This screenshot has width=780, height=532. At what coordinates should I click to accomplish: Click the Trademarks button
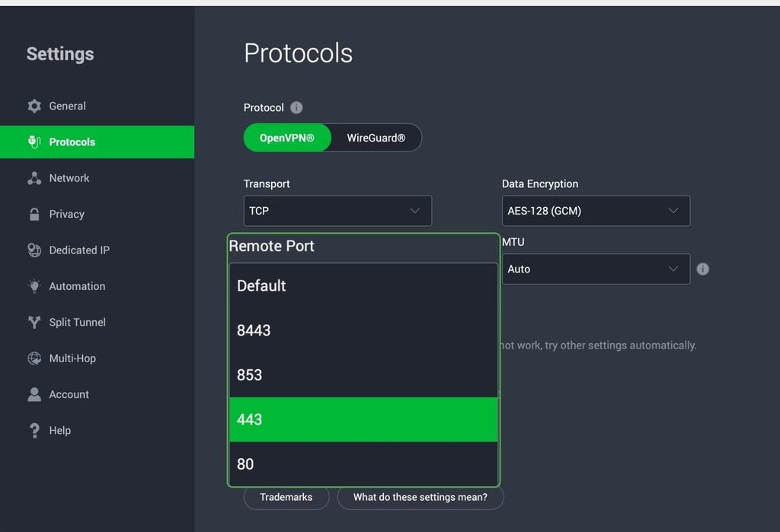pos(286,497)
